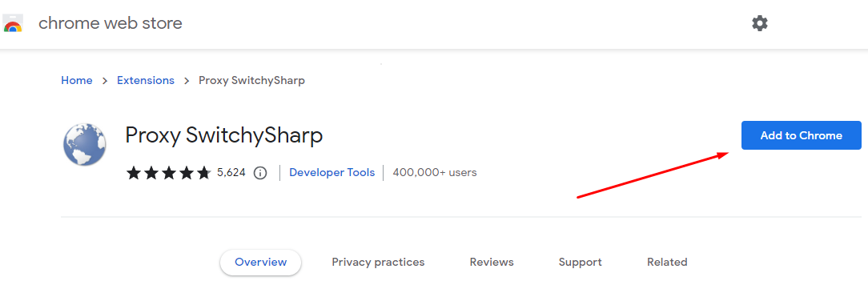868x297 pixels.
Task: Switch to the Support tab
Action: tap(581, 262)
